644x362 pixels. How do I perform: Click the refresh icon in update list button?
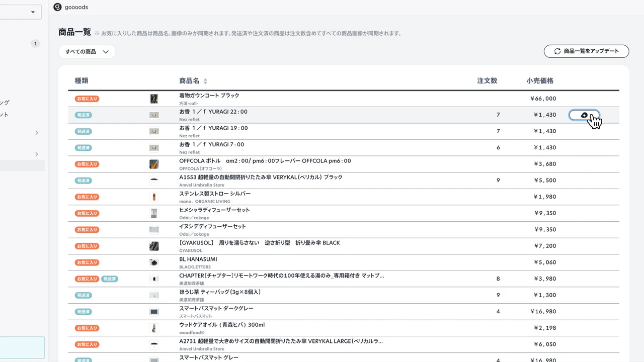tap(557, 51)
